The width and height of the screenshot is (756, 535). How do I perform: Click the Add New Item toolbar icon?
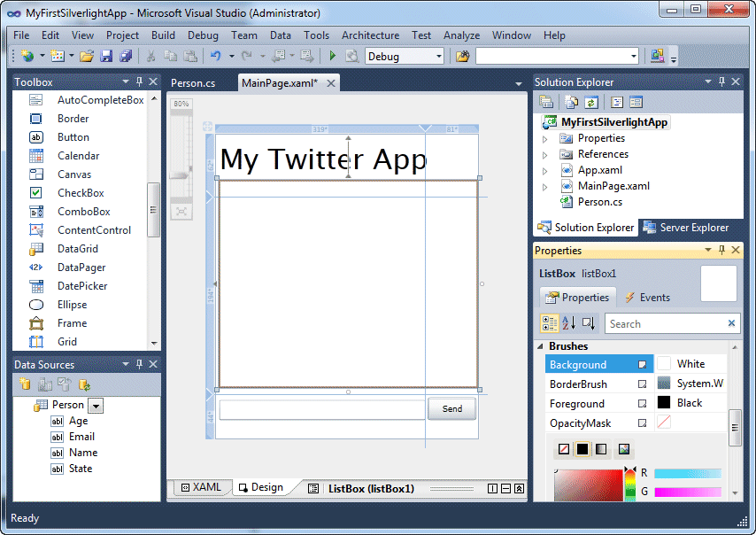[x=58, y=57]
